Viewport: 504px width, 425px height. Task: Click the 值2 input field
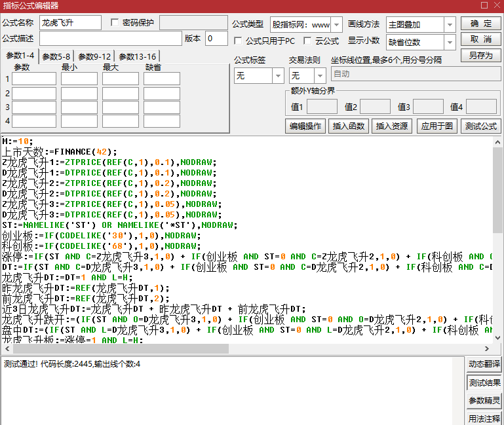click(x=375, y=107)
